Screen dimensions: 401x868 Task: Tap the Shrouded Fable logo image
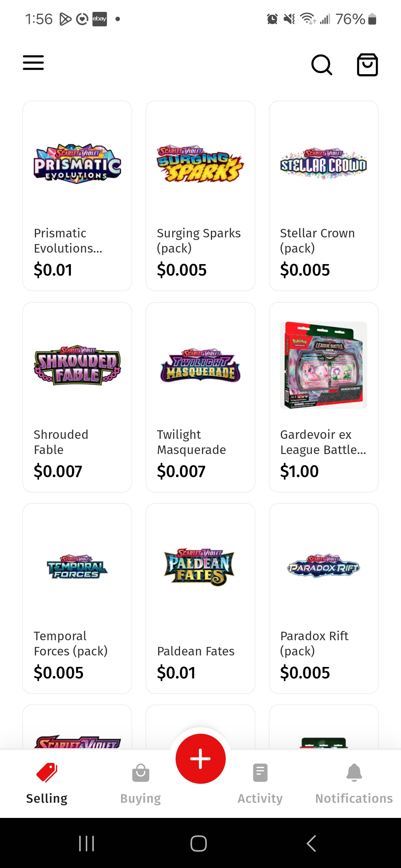tap(77, 365)
